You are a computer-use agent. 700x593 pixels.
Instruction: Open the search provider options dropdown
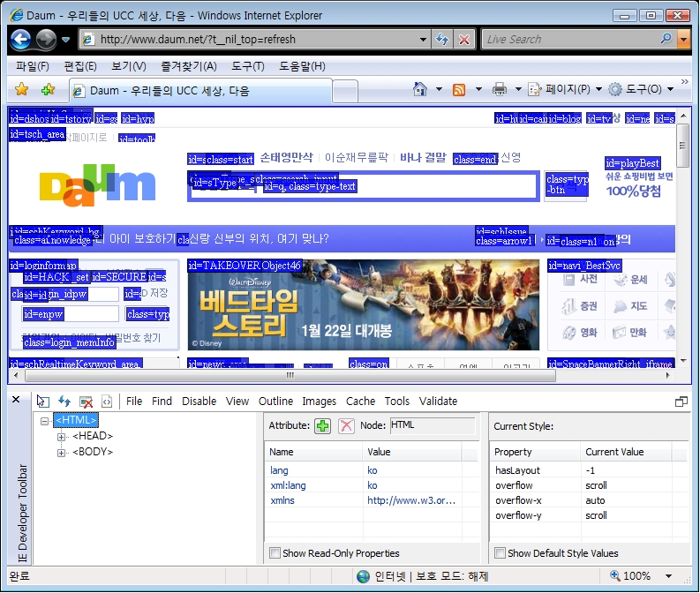click(683, 39)
